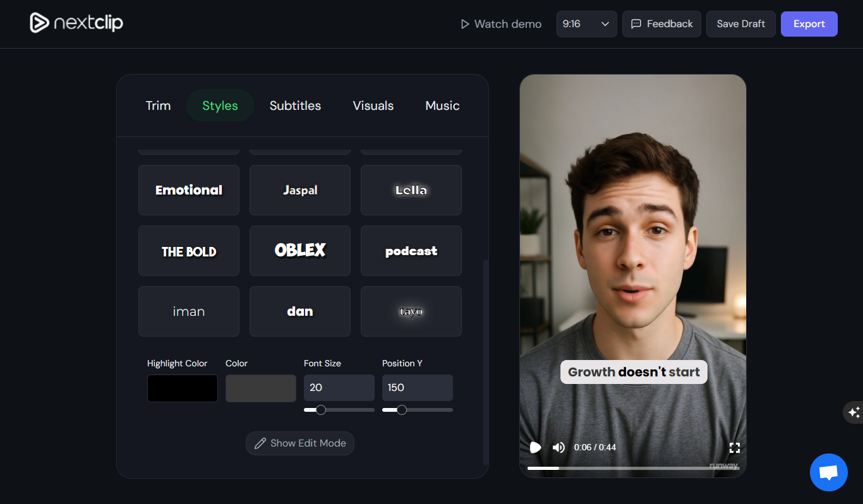Export the video
This screenshot has width=863, height=504.
pyautogui.click(x=809, y=23)
